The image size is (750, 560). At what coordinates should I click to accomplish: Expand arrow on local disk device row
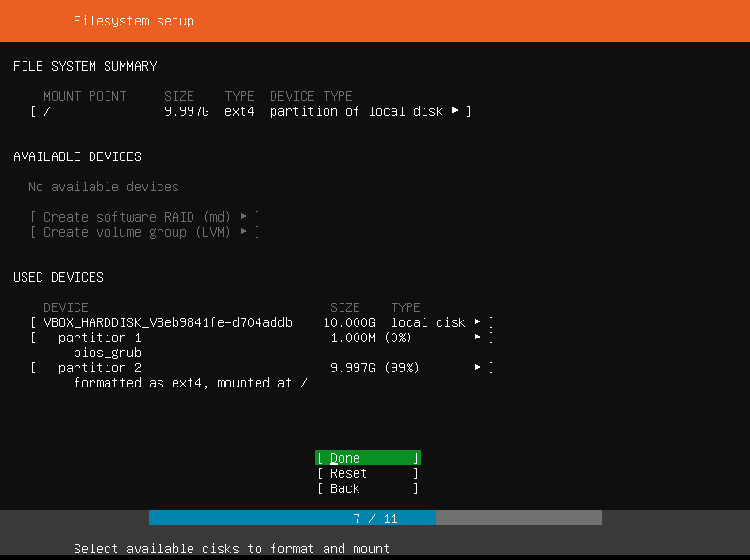click(477, 322)
